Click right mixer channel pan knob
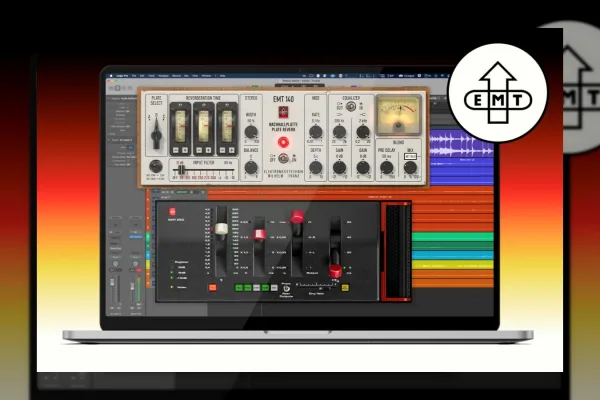This screenshot has width=600, height=400. 135,264
